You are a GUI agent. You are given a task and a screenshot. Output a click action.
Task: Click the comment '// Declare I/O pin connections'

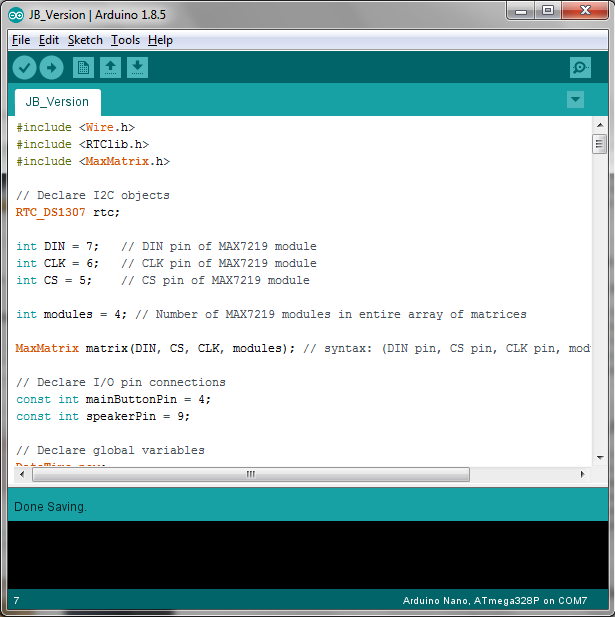coord(120,382)
